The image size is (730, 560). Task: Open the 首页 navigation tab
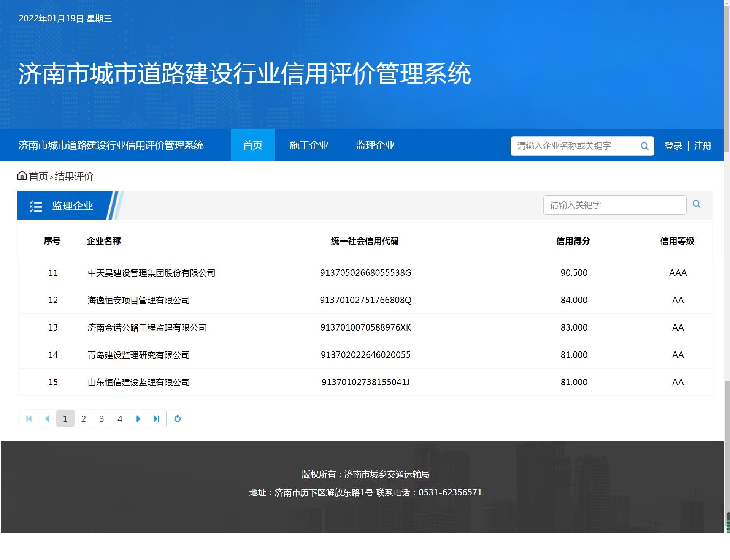[x=252, y=145]
